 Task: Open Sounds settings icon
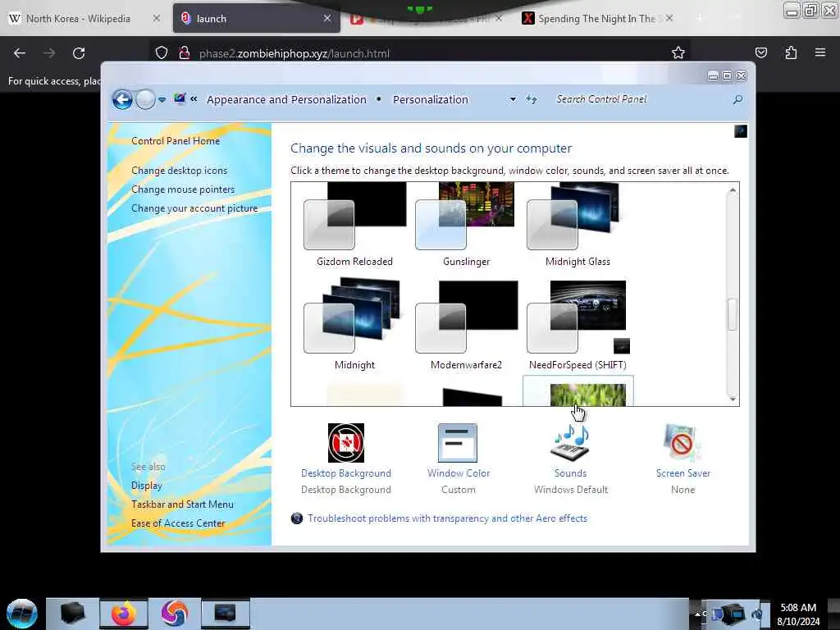tap(571, 443)
